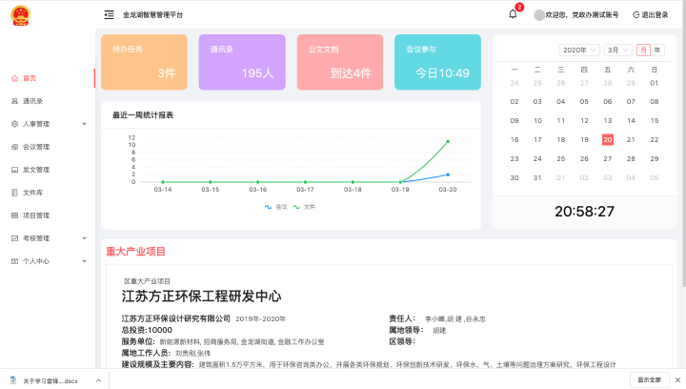
Task: Open 项目管理 sidebar icon
Action: point(14,215)
